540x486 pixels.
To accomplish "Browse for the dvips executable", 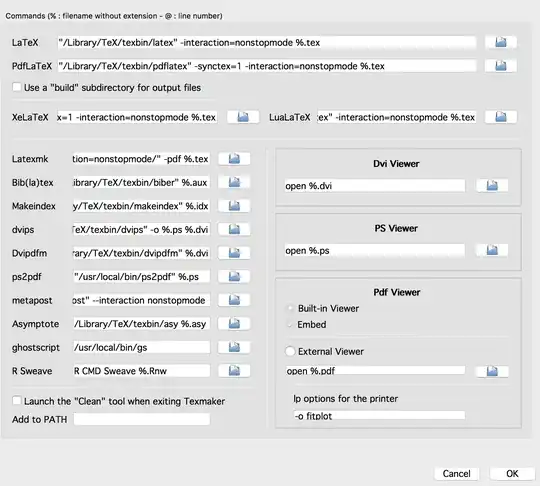I will click(x=234, y=229).
